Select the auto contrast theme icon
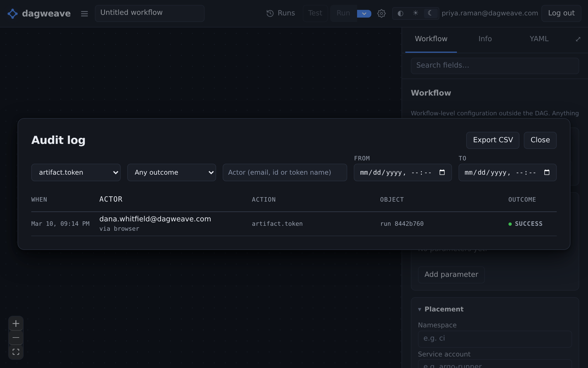 tap(400, 13)
